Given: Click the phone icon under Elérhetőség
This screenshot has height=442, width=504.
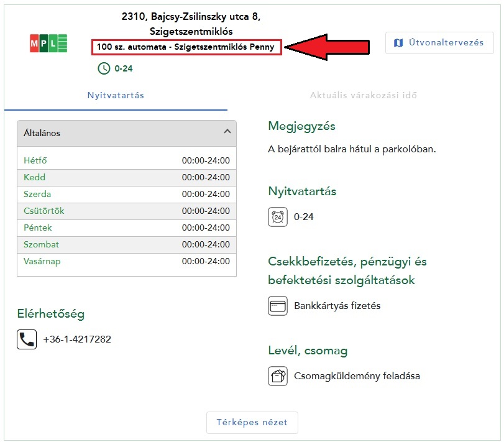Looking at the screenshot, I should click(27, 339).
